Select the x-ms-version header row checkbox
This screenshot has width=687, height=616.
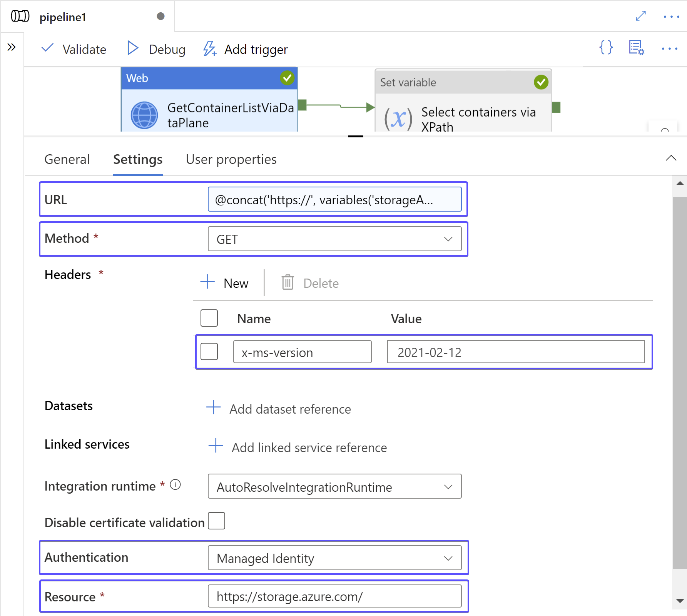(x=209, y=351)
